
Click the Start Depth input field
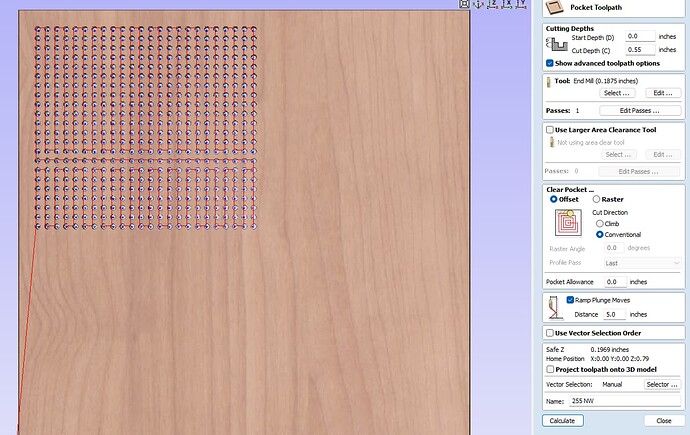coord(640,36)
